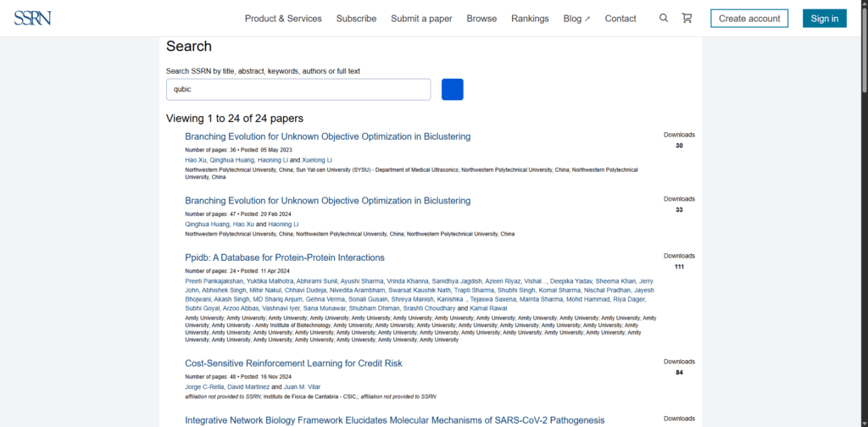Open Rankings in top navigation
Image resolution: width=868 pixels, height=427 pixels.
pos(530,19)
